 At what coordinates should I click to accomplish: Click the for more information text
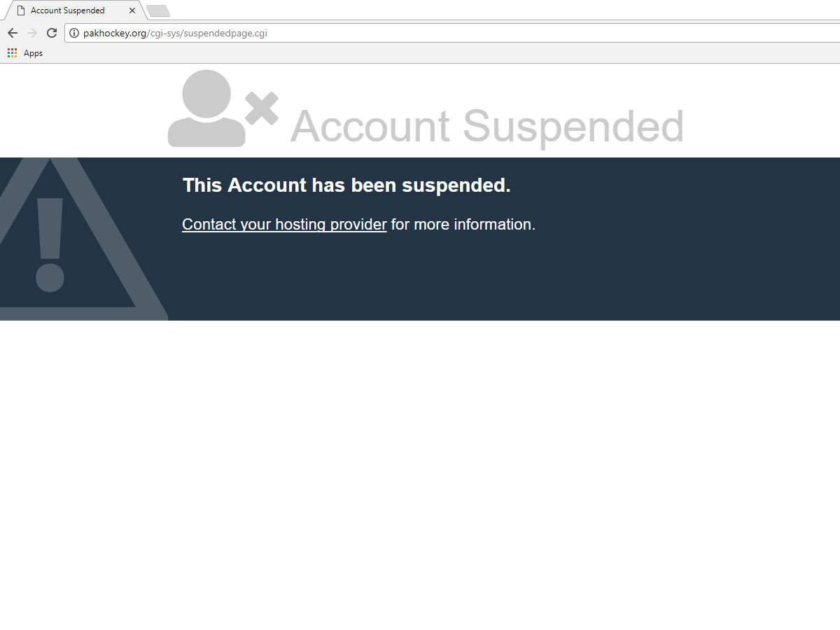(x=463, y=224)
